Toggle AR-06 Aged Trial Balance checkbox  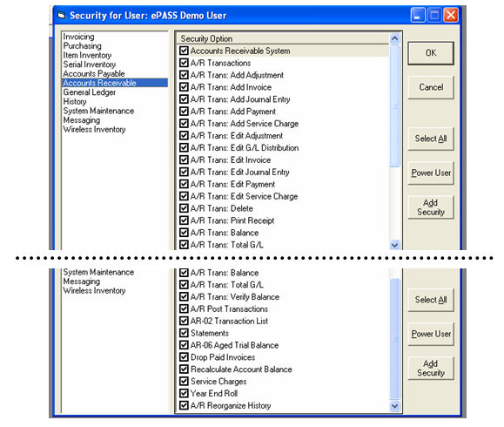[x=184, y=345]
